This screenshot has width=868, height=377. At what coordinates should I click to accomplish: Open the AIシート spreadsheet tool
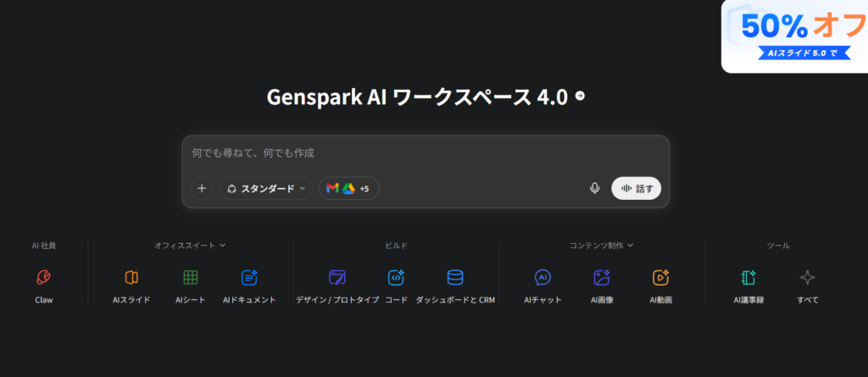coord(191,286)
